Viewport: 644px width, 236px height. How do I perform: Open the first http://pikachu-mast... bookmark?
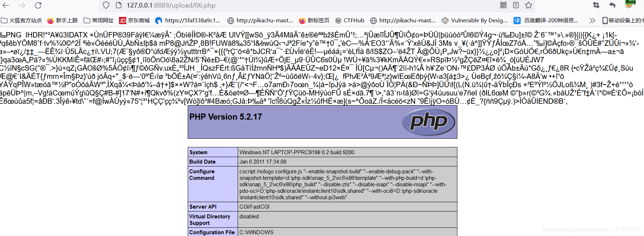tap(260, 21)
